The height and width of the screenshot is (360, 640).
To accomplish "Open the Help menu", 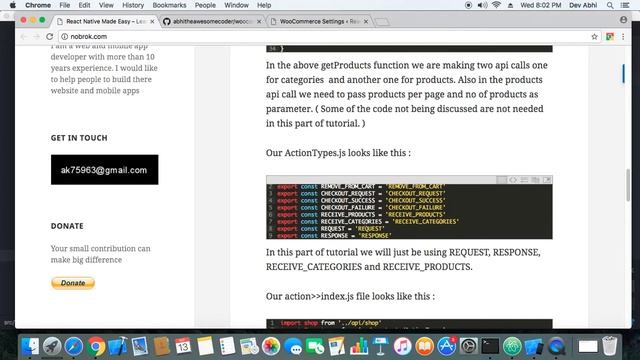I will [x=264, y=5].
